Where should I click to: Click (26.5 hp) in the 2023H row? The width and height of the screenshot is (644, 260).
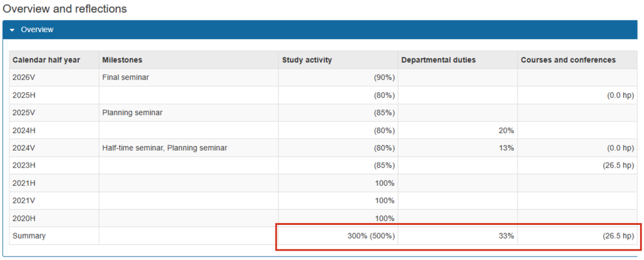click(x=619, y=166)
